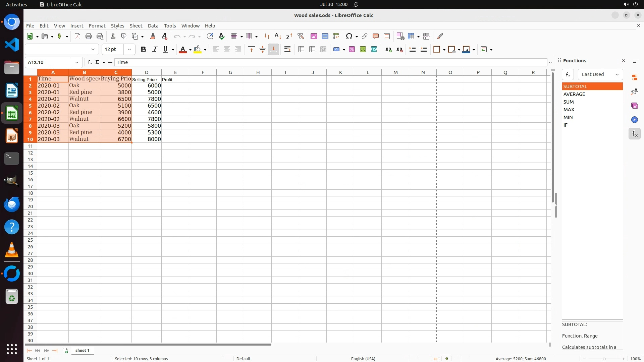Click the Merge and Center Cells icon
The width and height of the screenshot is (644, 362).
tap(301, 50)
